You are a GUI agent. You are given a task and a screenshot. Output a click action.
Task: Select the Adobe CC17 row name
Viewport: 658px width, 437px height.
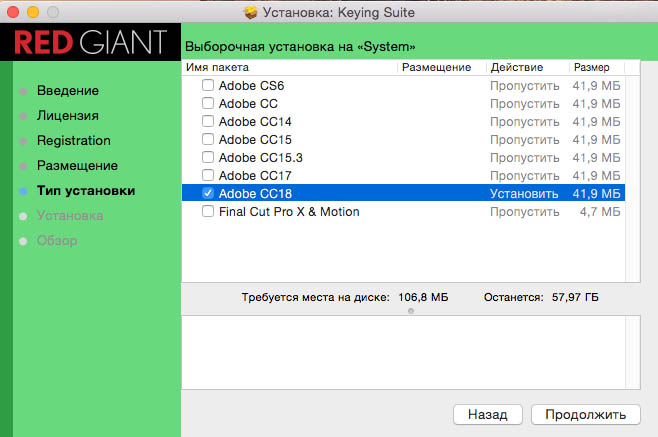click(255, 175)
